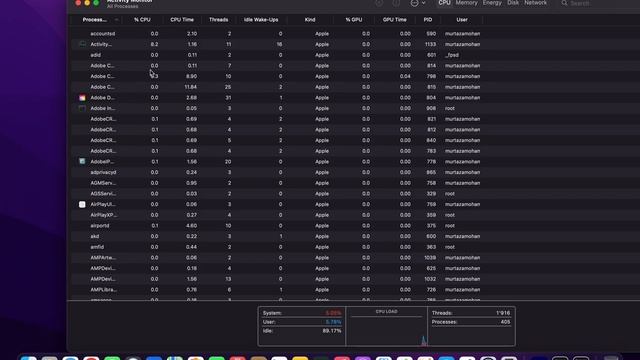640x360 pixels.
Task: Sort by the CPU Time column header
Action: (182, 20)
